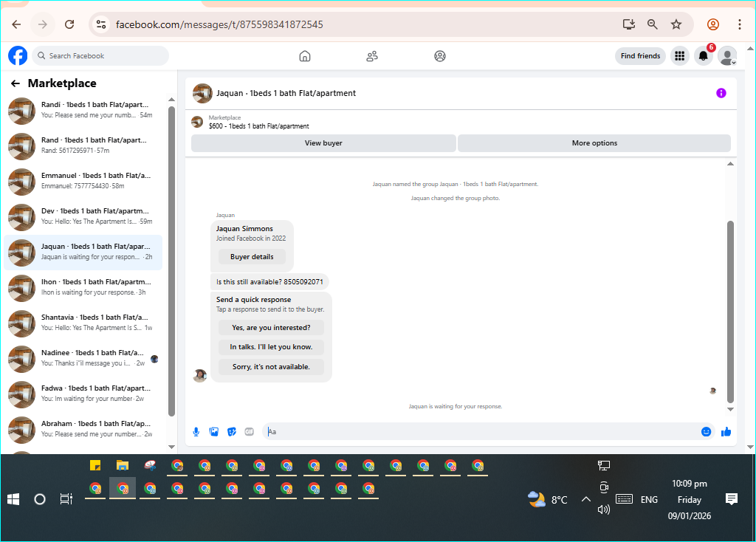Open Cortana search circle on taskbar
756x542 pixels.
click(40, 500)
